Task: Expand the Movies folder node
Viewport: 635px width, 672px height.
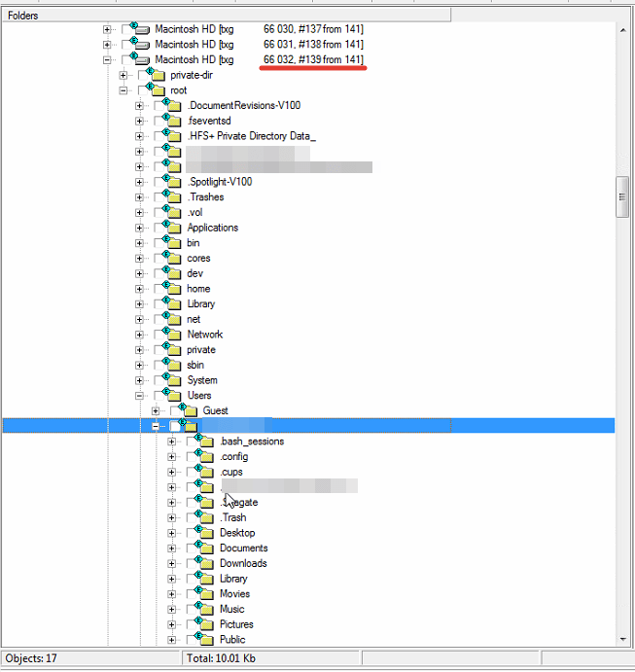Action: pos(171,594)
